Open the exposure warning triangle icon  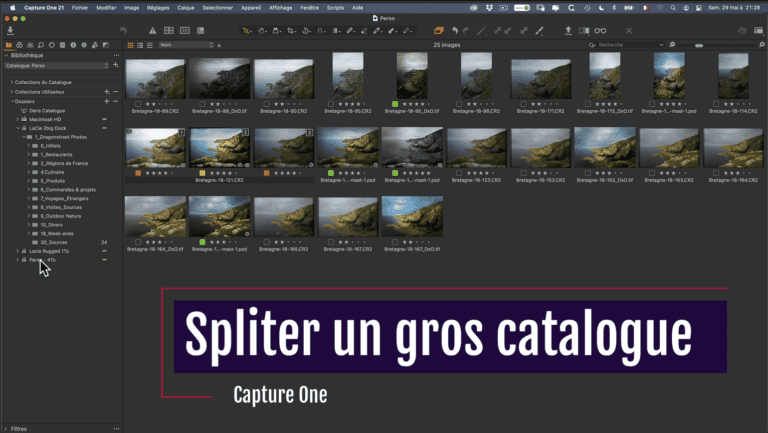coord(153,30)
